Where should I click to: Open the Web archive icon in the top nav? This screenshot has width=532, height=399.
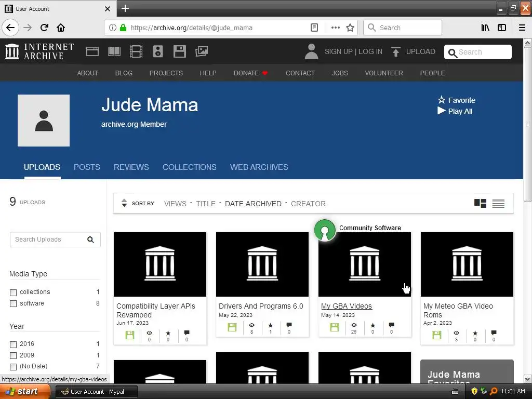click(x=92, y=51)
